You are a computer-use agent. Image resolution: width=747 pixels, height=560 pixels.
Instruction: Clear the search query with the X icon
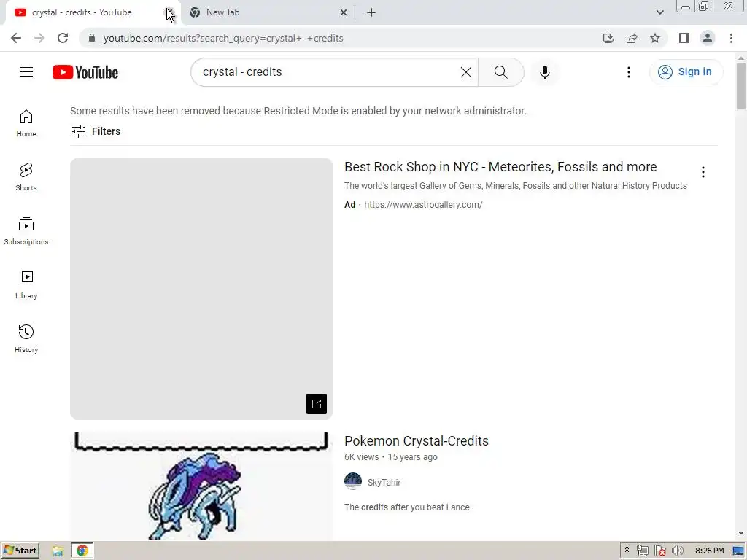[x=466, y=72]
